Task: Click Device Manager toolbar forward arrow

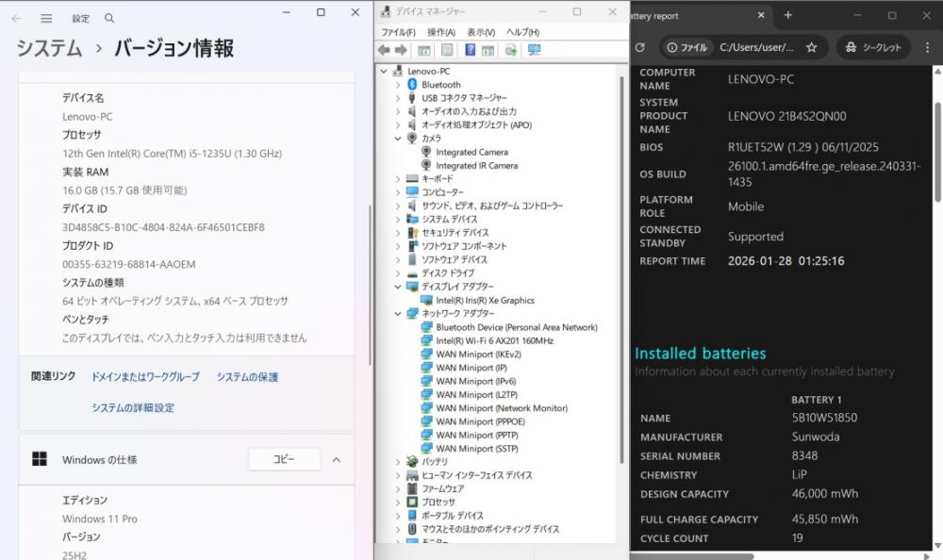Action: point(401,50)
